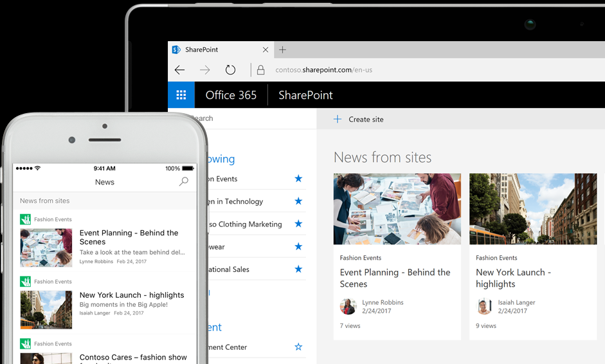Open a new browser tab with plus

(282, 50)
